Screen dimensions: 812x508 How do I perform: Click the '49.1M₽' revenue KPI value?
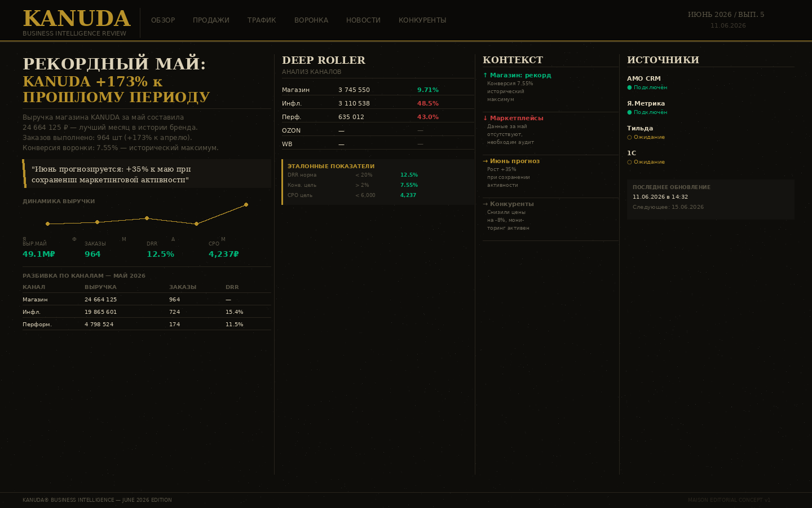[39, 254]
